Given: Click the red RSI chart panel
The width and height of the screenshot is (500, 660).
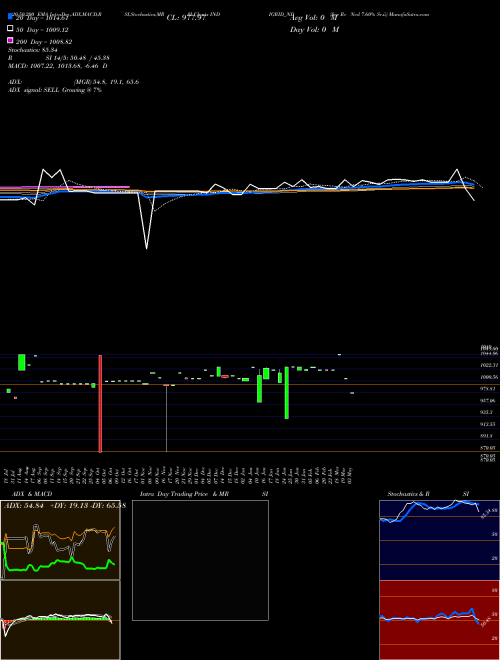Looking at the screenshot, I should (x=439, y=620).
